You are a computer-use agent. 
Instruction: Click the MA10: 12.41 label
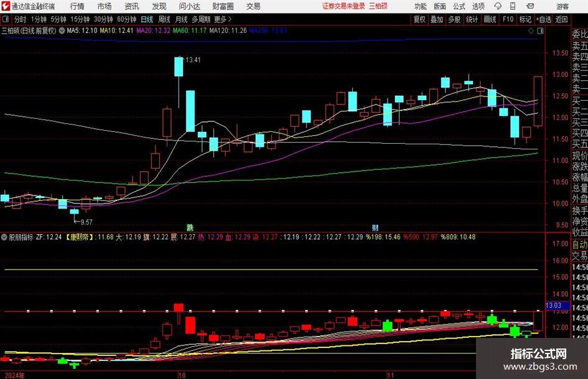click(116, 30)
